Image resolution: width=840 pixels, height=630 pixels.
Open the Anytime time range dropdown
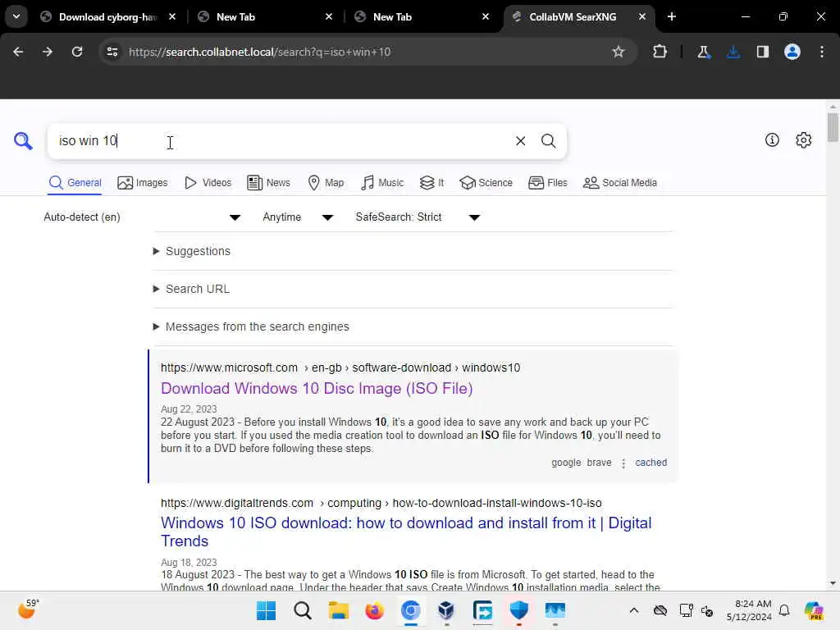click(298, 217)
